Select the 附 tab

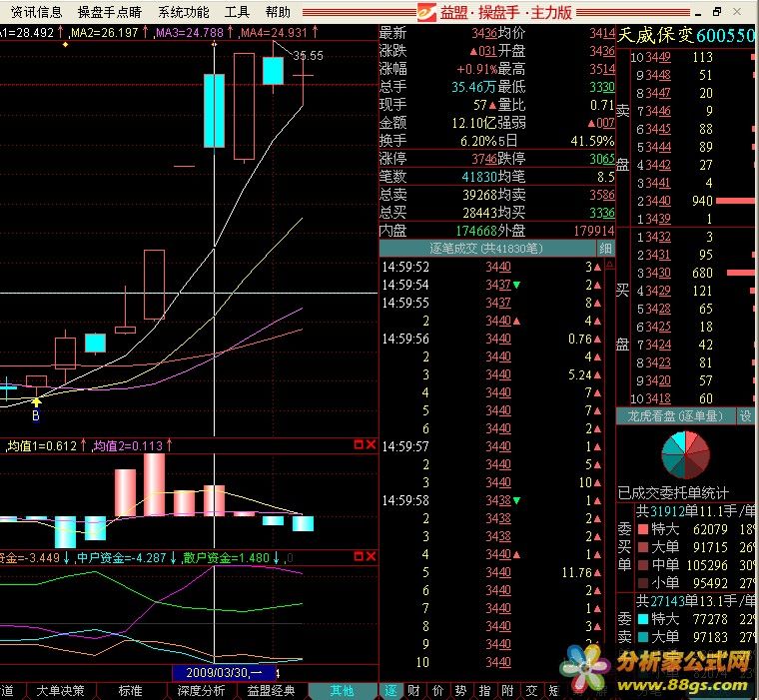pyautogui.click(x=507, y=690)
